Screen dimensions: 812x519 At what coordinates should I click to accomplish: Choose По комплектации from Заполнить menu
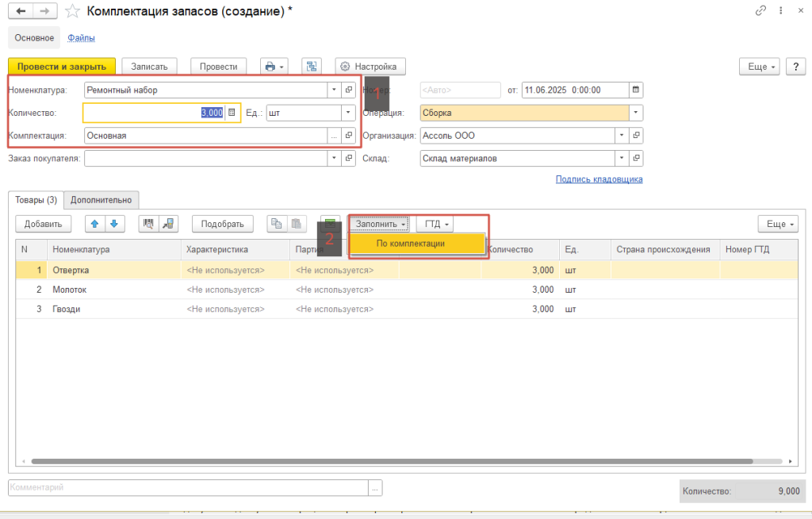click(417, 244)
